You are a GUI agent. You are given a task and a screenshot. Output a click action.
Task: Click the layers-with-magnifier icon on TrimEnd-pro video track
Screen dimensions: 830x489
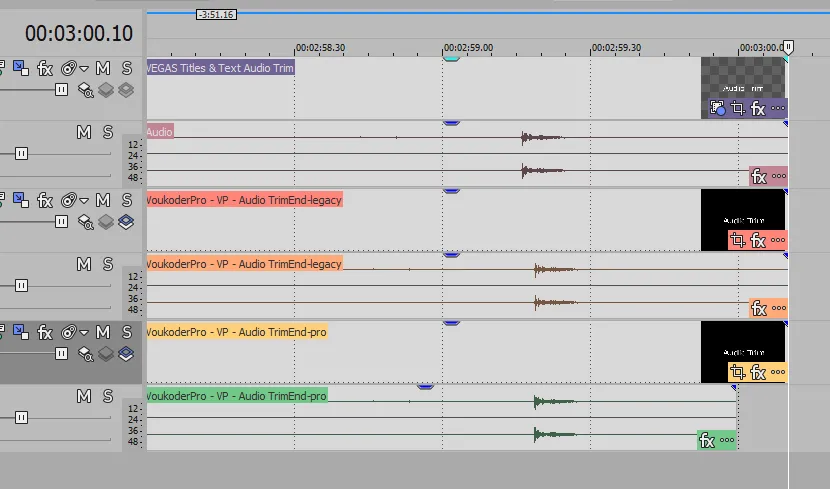click(x=85, y=354)
